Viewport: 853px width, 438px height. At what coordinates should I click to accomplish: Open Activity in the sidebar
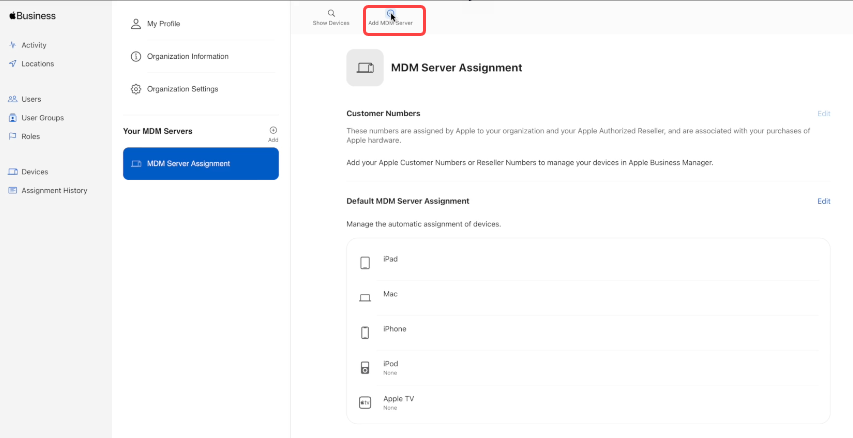[x=34, y=45]
